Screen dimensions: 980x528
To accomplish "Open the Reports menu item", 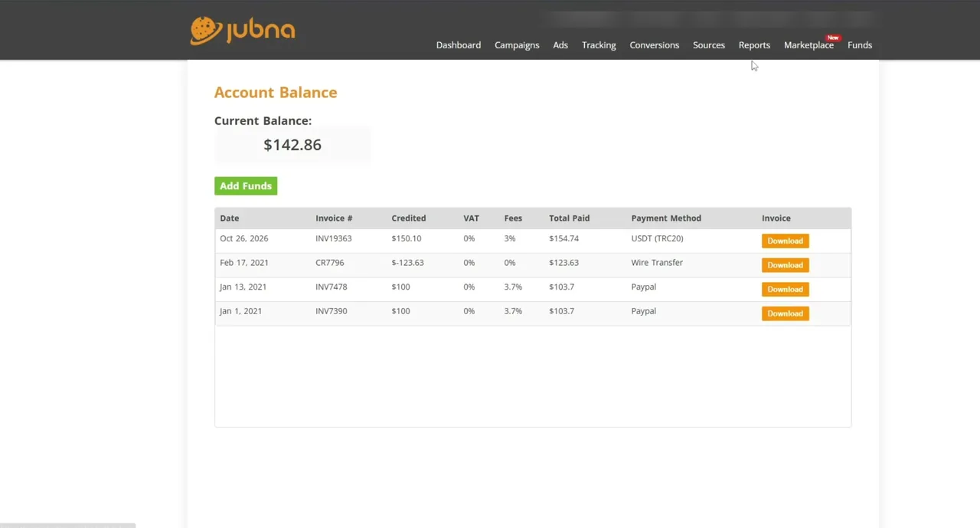I will tap(754, 45).
